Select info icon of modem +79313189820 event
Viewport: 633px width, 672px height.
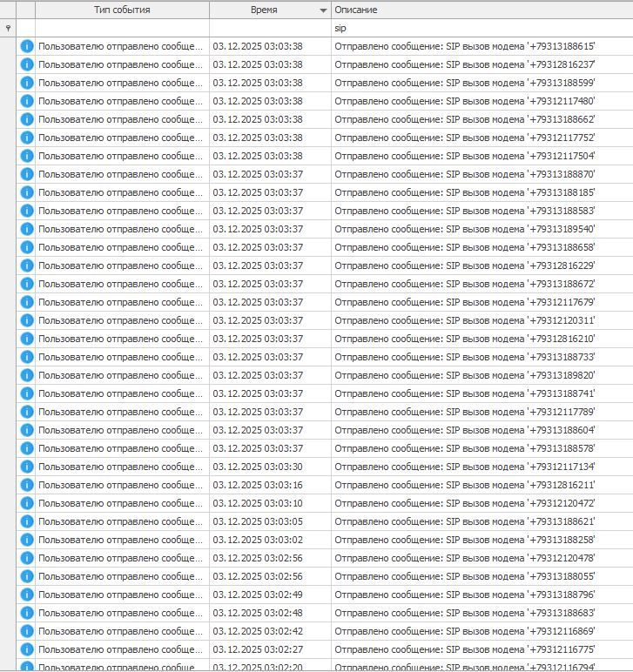coord(26,375)
